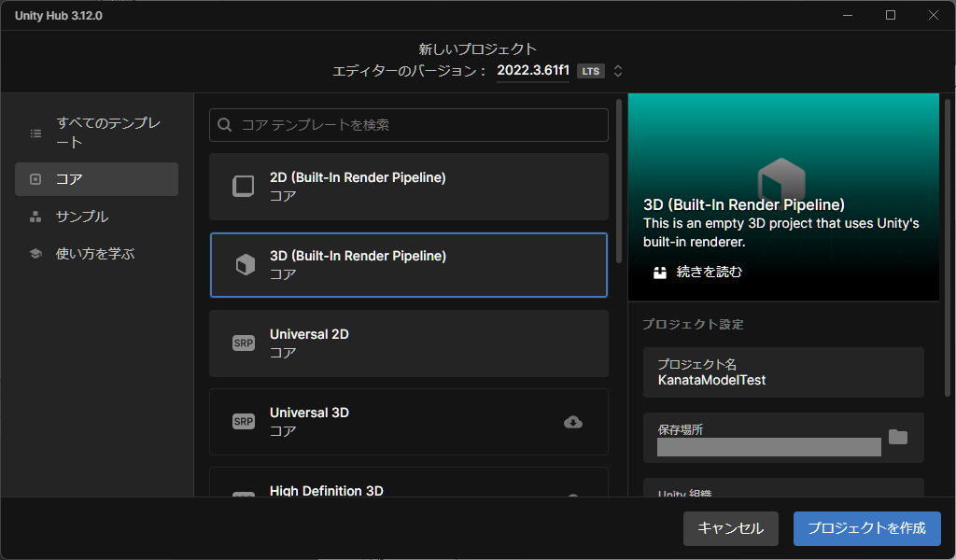
Task: Click the list icon beside すべてのテンプレート
Action: coord(36,133)
